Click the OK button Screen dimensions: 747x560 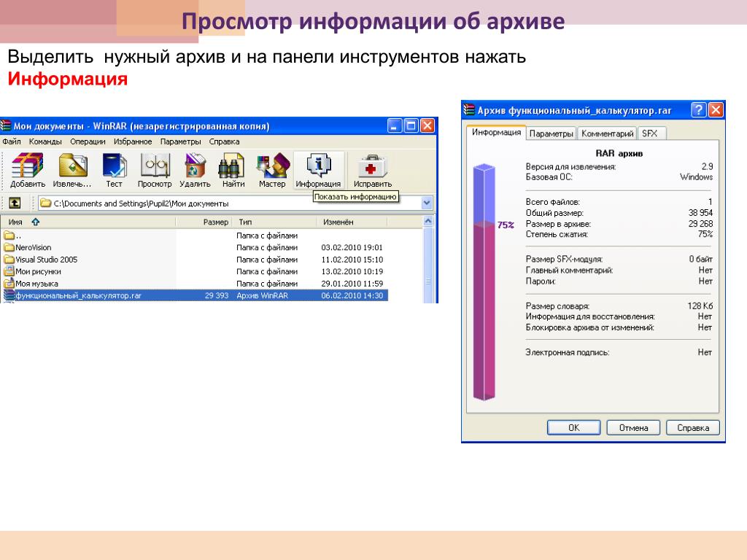[573, 427]
